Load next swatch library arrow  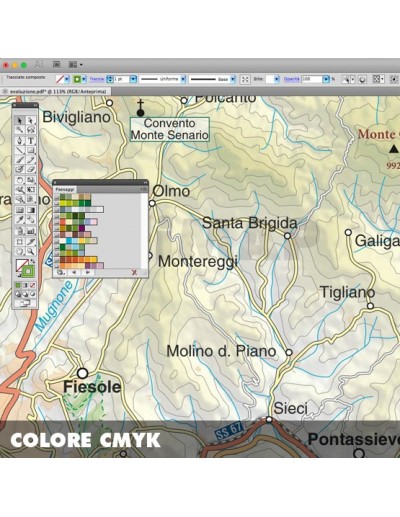click(88, 272)
